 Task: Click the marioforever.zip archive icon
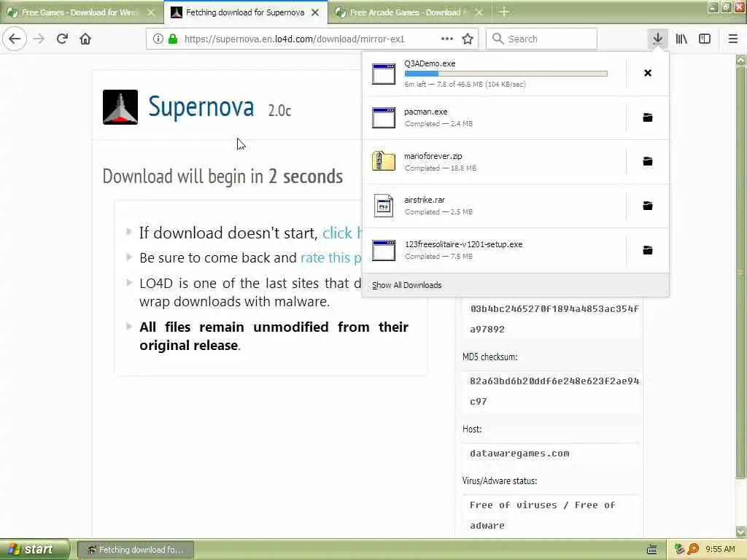384,161
